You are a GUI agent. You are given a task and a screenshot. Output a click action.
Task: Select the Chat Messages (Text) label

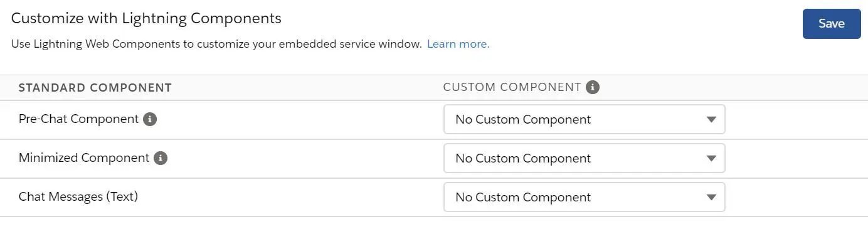tap(78, 197)
